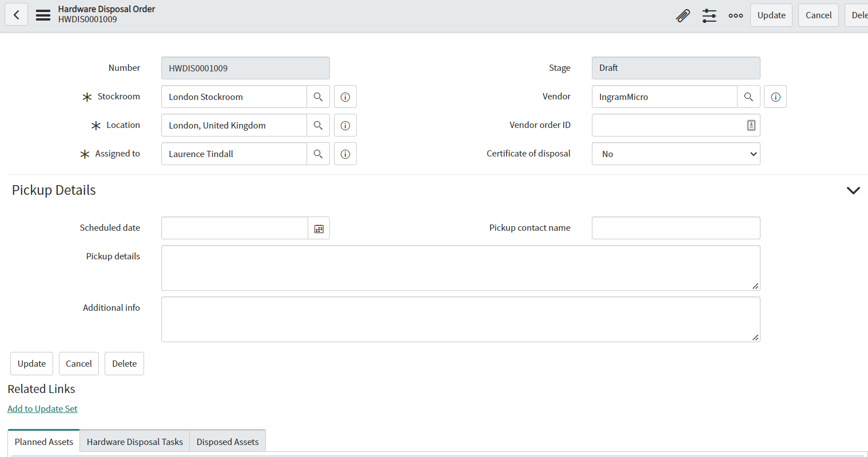Click the Assigned to info icon
This screenshot has height=457, width=868.
click(x=345, y=154)
